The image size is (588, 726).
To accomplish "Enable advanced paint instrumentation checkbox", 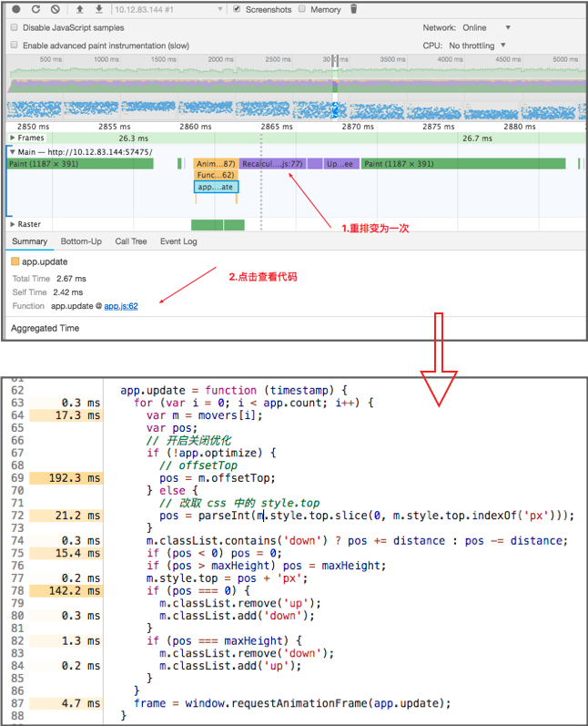I will (15, 45).
